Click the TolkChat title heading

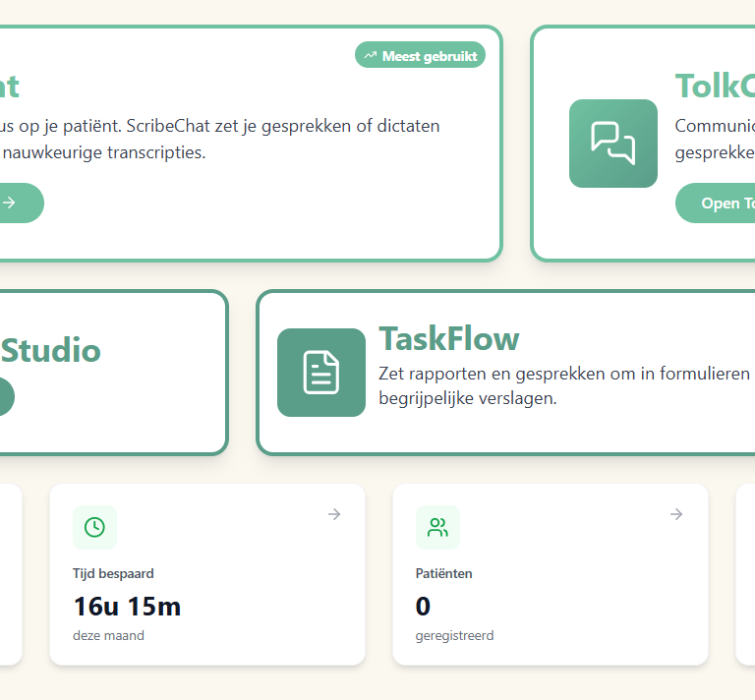point(715,86)
